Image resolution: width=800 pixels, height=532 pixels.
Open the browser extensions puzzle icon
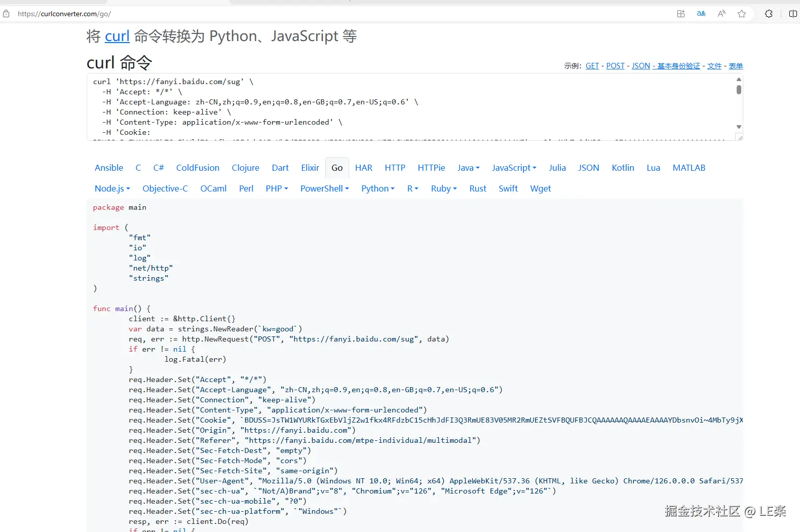tap(769, 14)
